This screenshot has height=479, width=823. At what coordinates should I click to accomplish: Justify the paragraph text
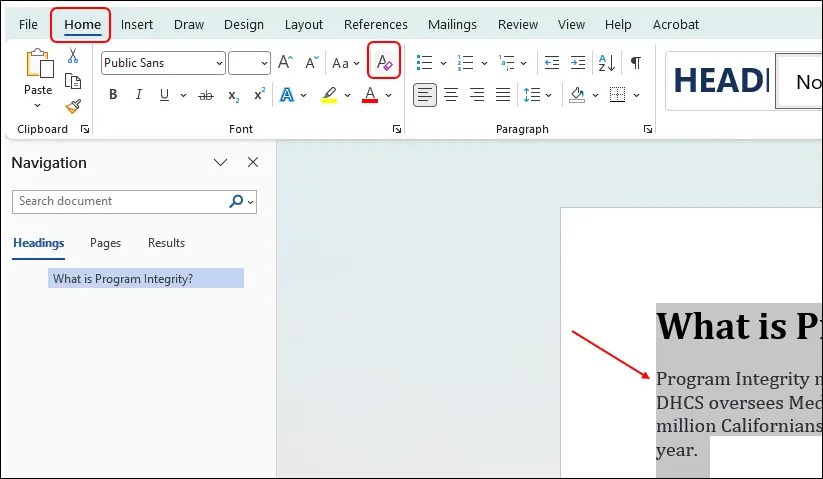(x=503, y=95)
